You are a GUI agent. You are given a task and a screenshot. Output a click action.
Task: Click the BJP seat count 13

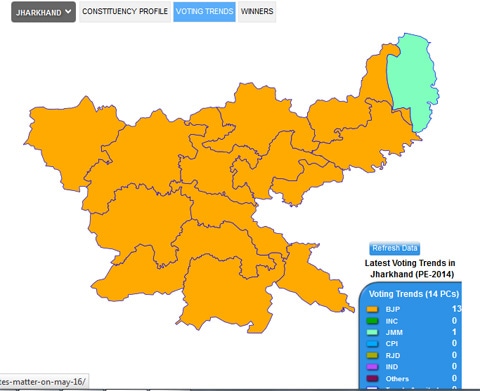point(456,309)
